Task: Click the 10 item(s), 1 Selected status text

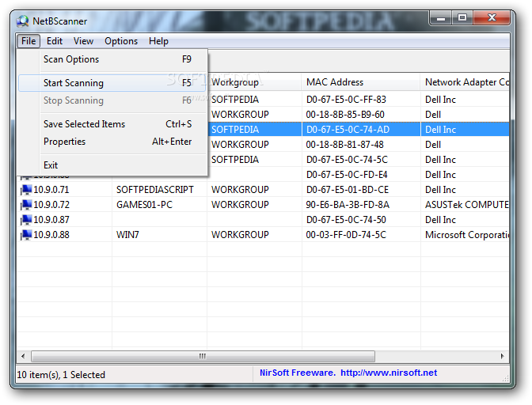Action: pos(61,375)
